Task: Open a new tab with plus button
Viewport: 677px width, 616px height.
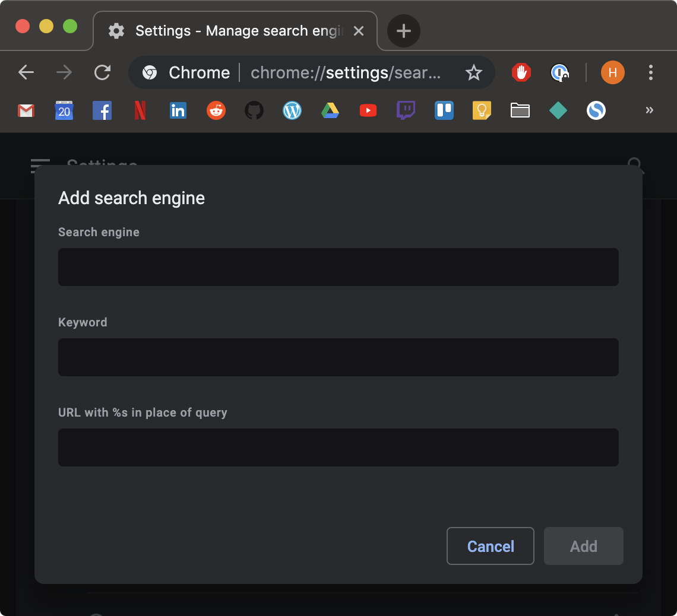Action: coord(404,31)
